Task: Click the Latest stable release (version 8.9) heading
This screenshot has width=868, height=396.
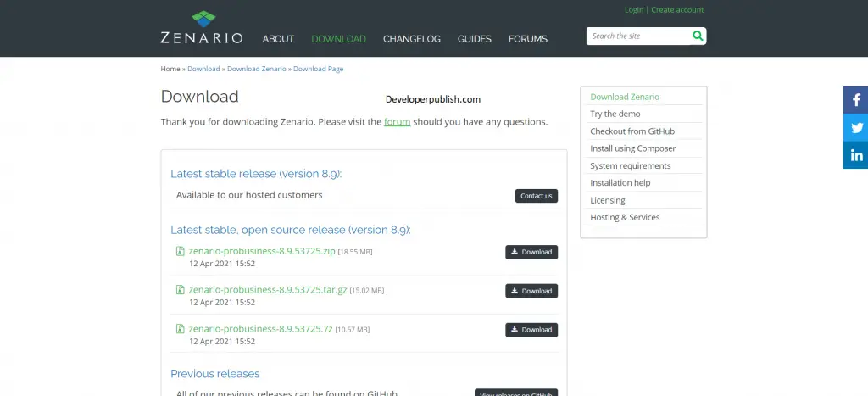Action: [256, 174]
